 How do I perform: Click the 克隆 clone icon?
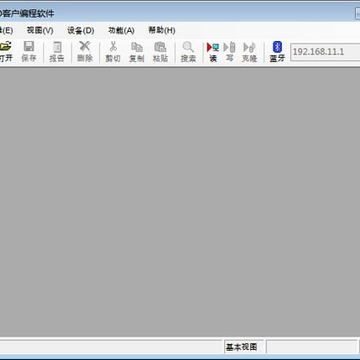pos(250,47)
